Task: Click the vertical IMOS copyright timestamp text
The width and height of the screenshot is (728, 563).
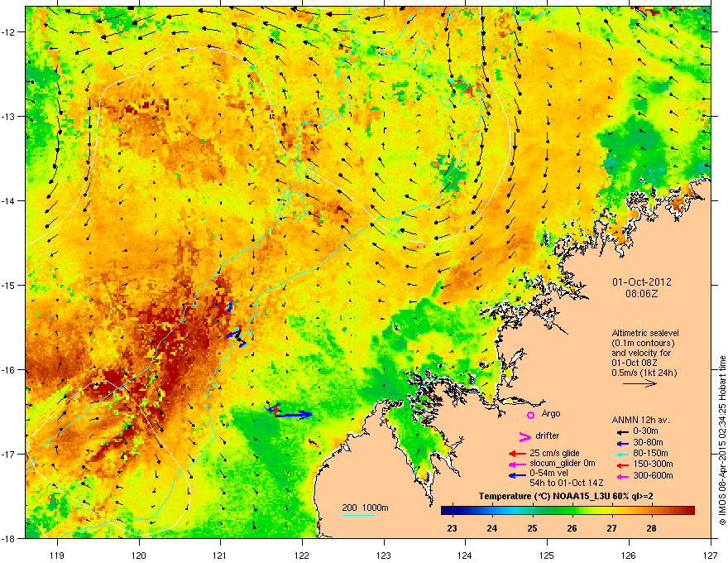Action: 722,440
